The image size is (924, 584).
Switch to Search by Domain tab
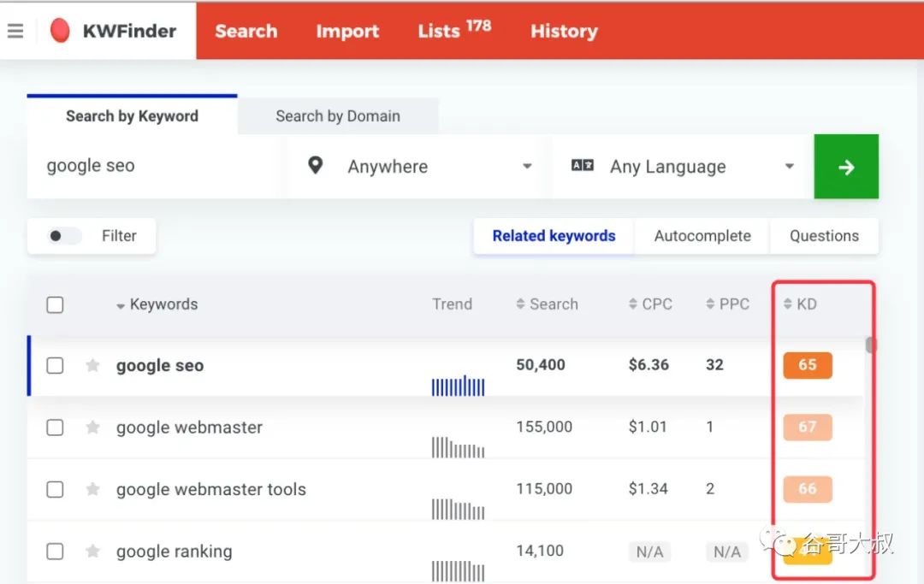point(338,116)
